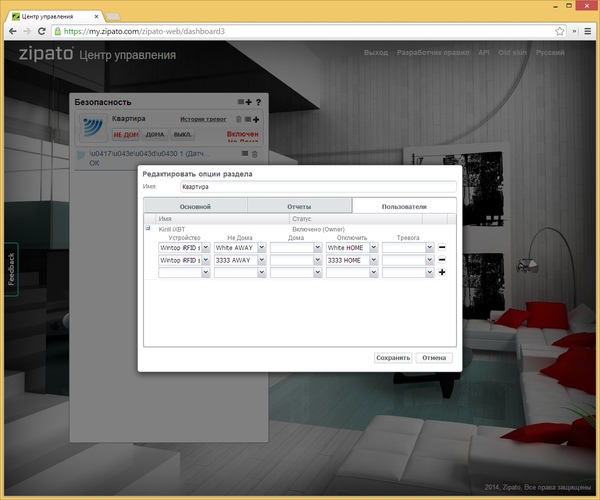Open a new browser tab
Screen dimensions: 600x500
coord(112,16)
